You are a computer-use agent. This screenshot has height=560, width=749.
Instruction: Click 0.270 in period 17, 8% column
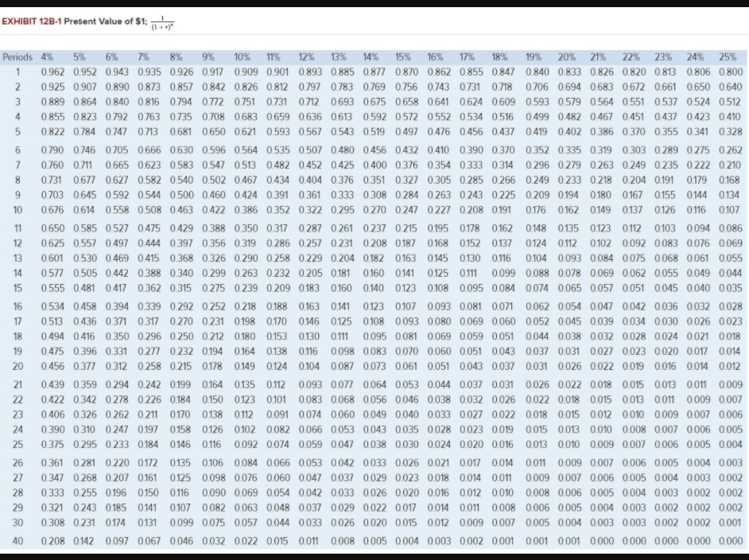[x=181, y=321]
